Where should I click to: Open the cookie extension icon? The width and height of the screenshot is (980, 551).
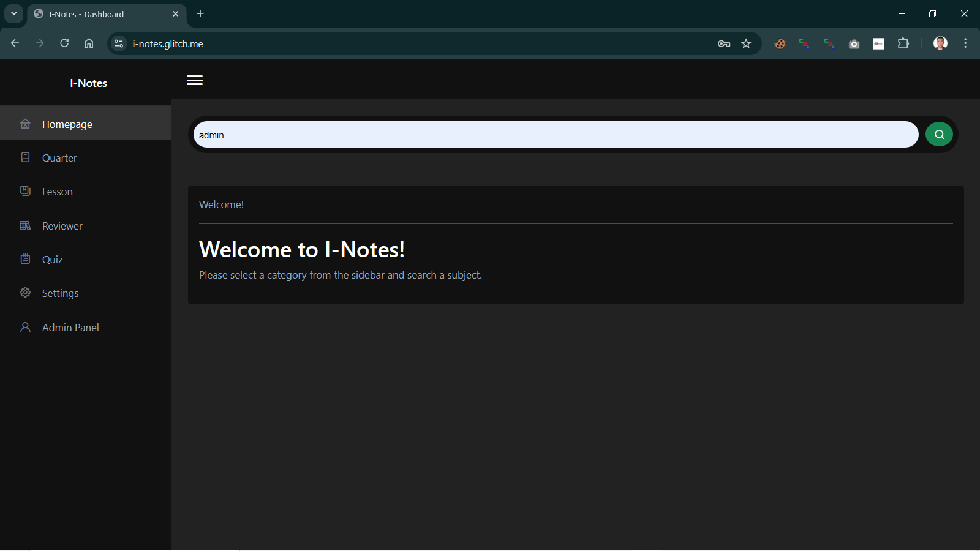click(x=780, y=43)
